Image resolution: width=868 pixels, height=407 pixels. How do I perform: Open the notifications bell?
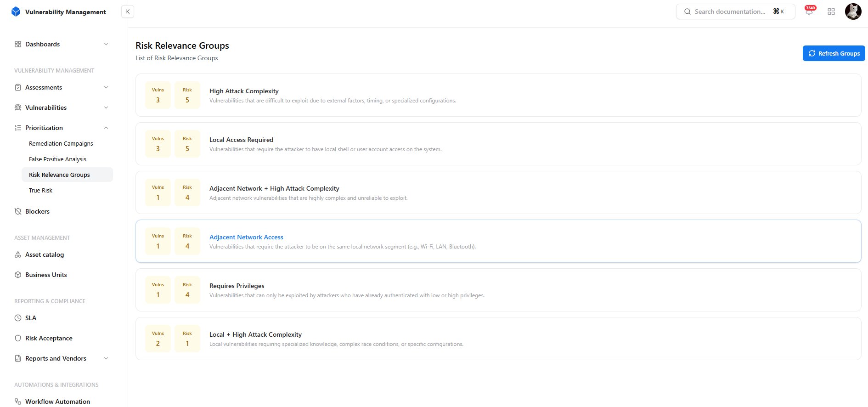click(x=809, y=11)
